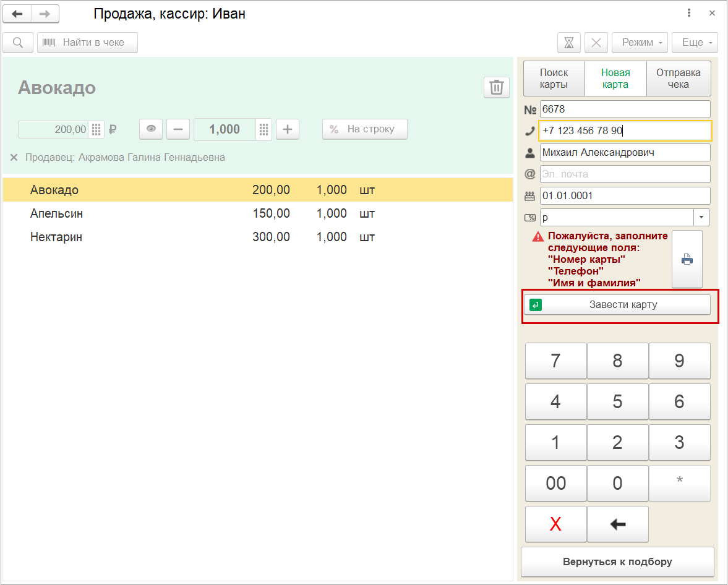Switch to the Отправка чека tab
Screen dimensions: 728x585
coord(679,79)
